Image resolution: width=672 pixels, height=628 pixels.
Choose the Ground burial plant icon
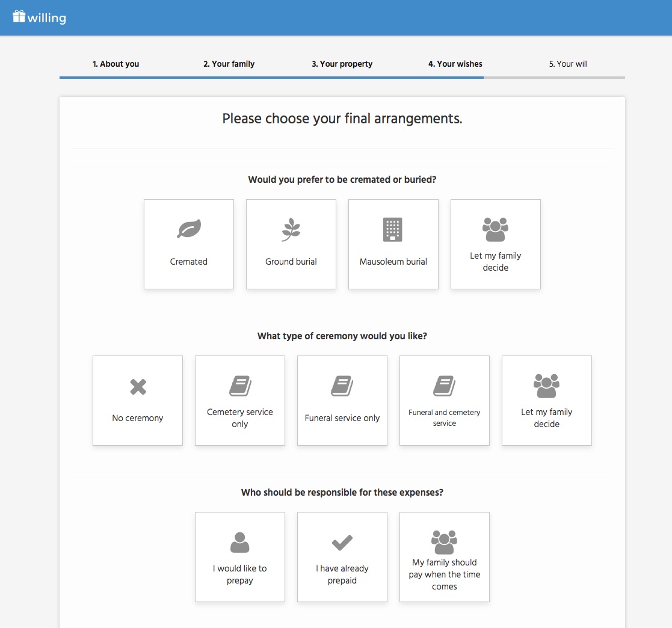291,229
